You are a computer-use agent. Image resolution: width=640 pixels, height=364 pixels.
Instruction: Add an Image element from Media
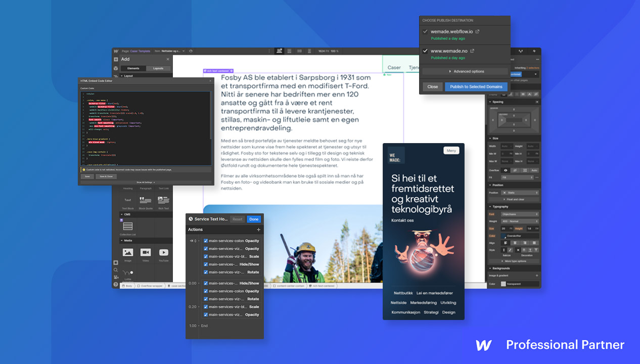128,254
